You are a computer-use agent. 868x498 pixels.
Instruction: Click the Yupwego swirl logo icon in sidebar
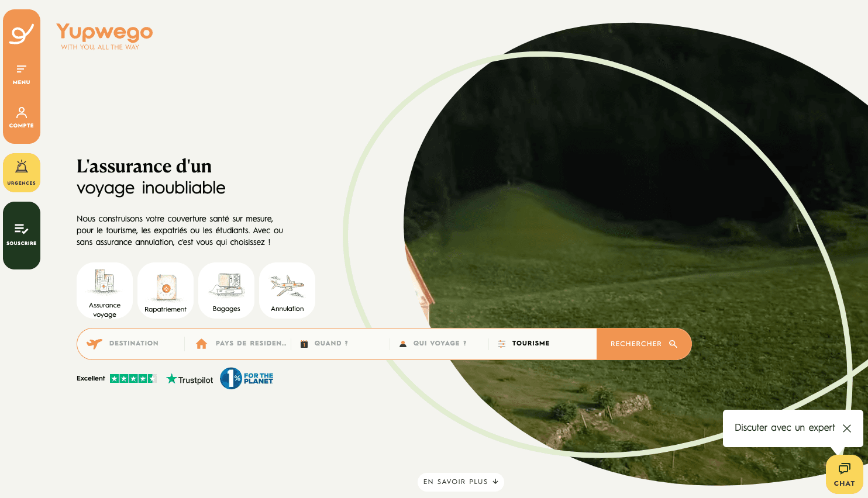[x=22, y=34]
